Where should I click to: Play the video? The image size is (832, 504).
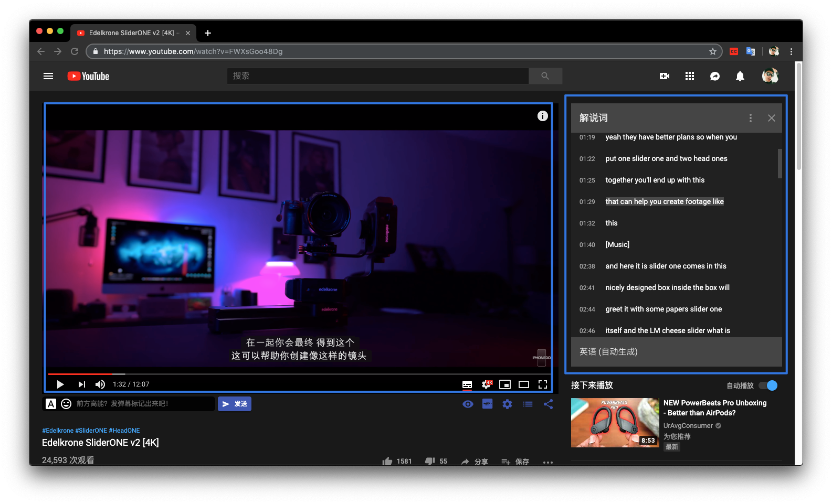tap(60, 384)
